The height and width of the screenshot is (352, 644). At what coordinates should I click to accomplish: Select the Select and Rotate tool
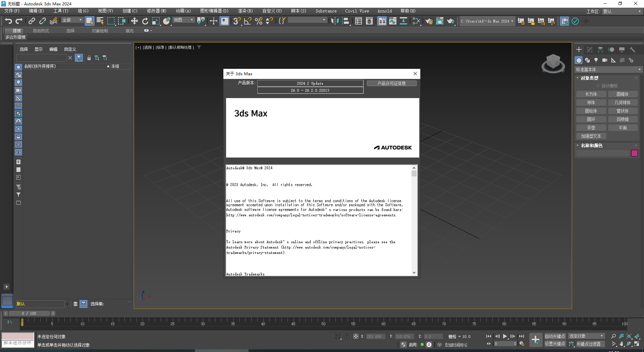tap(145, 21)
